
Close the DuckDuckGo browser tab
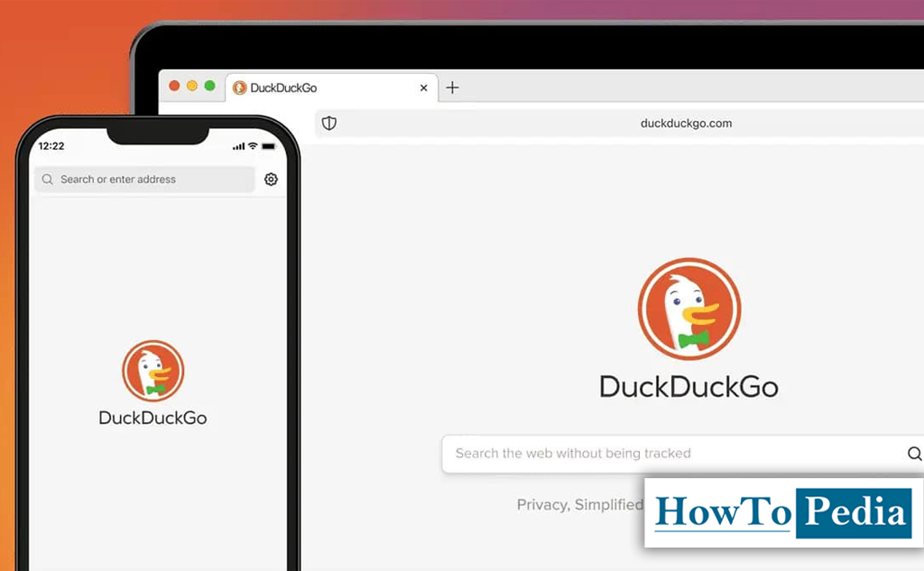[423, 87]
